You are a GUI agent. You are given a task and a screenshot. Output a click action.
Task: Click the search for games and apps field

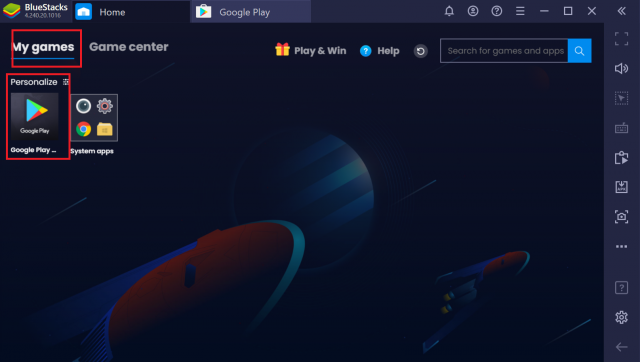click(504, 51)
